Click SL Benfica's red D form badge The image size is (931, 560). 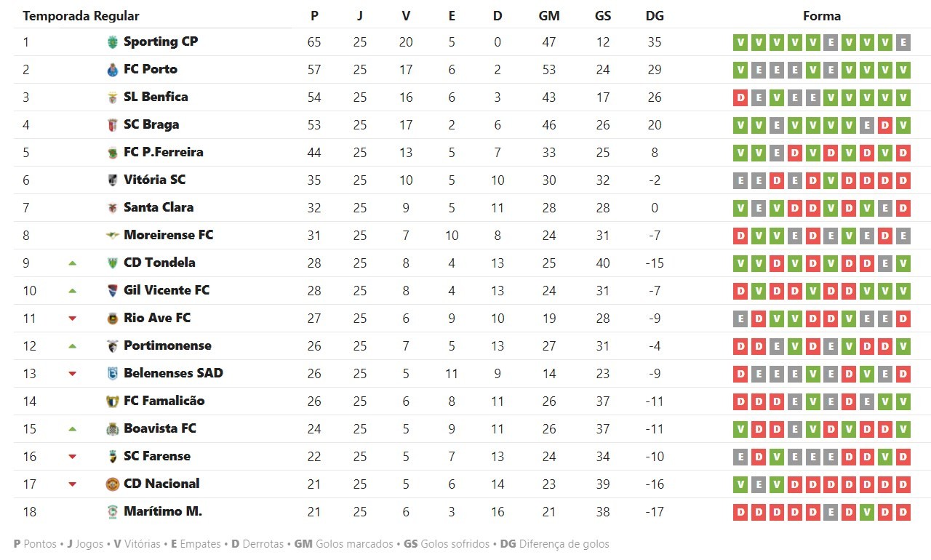coord(740,98)
